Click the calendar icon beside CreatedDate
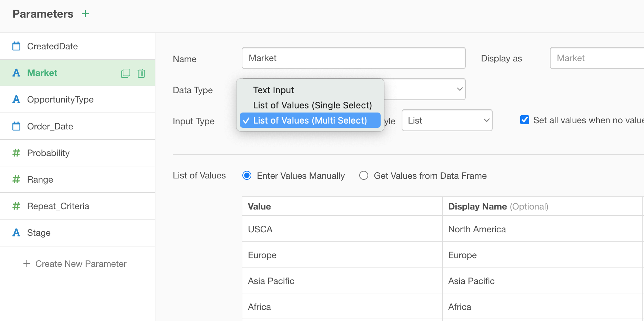 click(x=16, y=46)
